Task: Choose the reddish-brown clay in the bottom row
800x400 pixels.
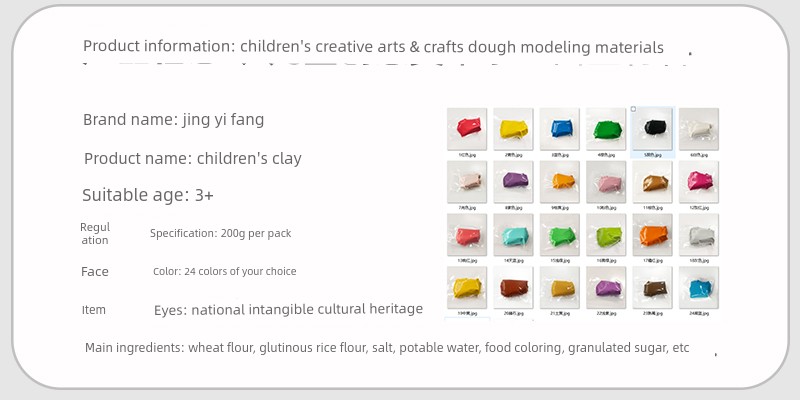Action: click(x=513, y=288)
